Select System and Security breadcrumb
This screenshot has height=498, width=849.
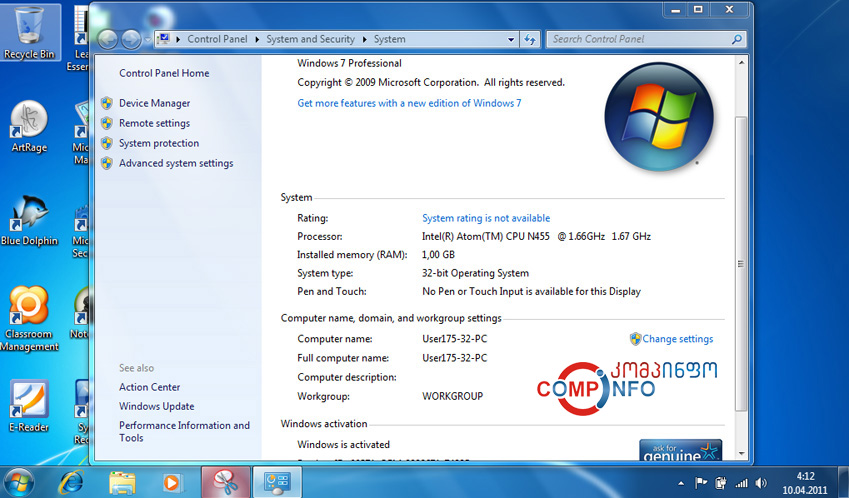pyautogui.click(x=310, y=39)
